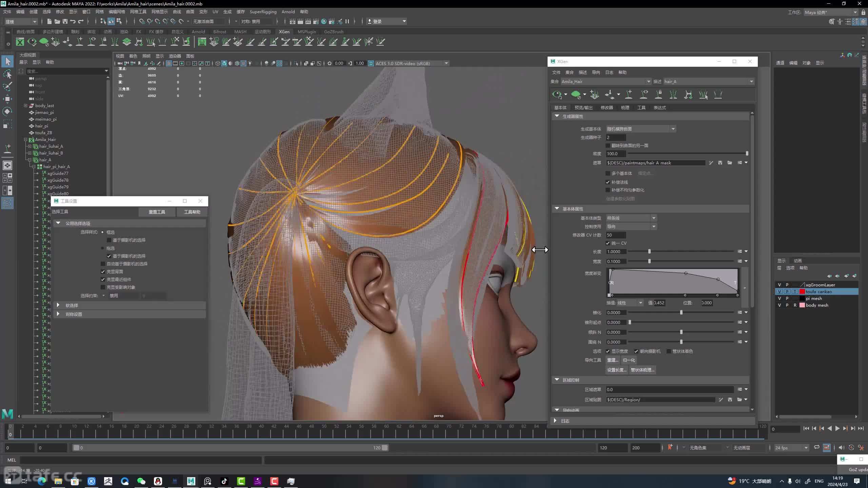868x488 pixels.
Task: Collapse 基本体属性 section
Action: pyautogui.click(x=557, y=208)
